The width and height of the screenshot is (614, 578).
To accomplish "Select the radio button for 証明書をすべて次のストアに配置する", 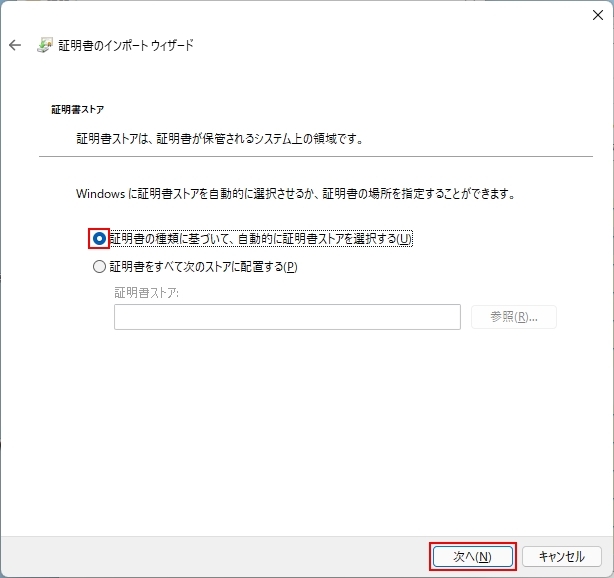I will coord(99,267).
